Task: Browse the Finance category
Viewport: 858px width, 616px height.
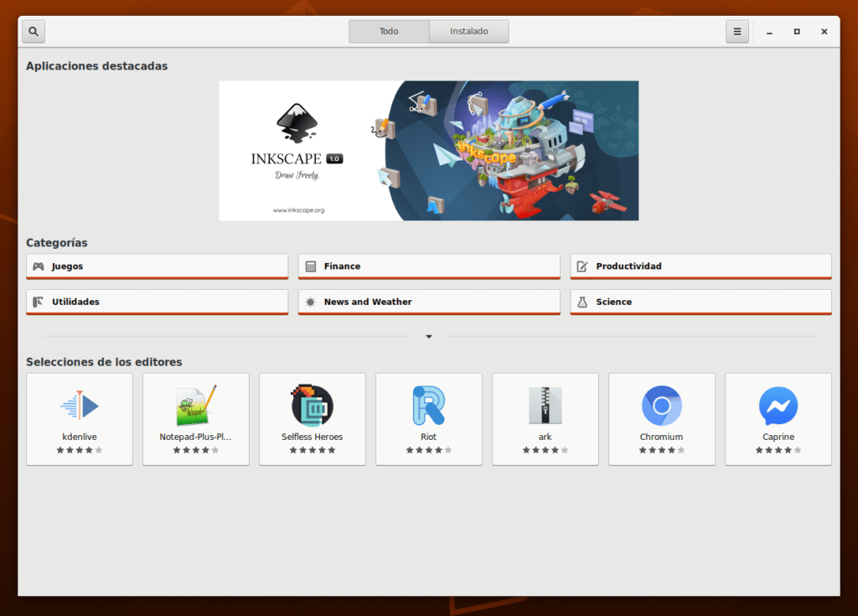Action: [429, 267]
